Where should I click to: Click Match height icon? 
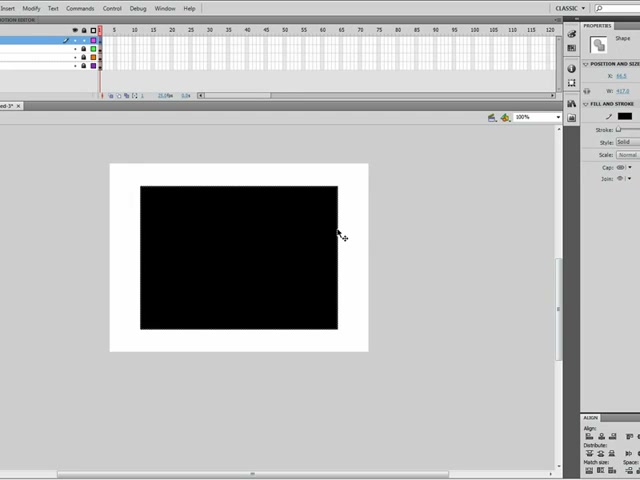click(601, 471)
